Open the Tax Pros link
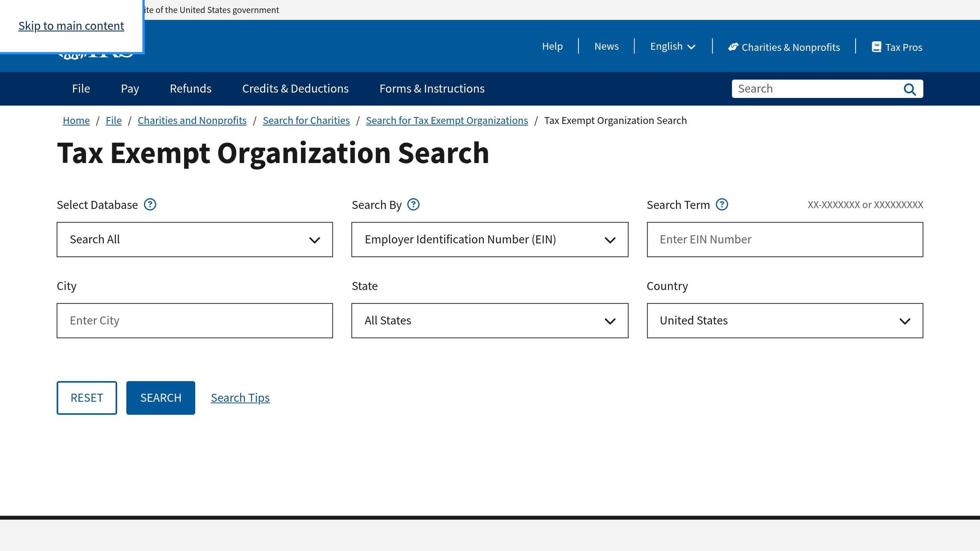980x551 pixels. (897, 47)
